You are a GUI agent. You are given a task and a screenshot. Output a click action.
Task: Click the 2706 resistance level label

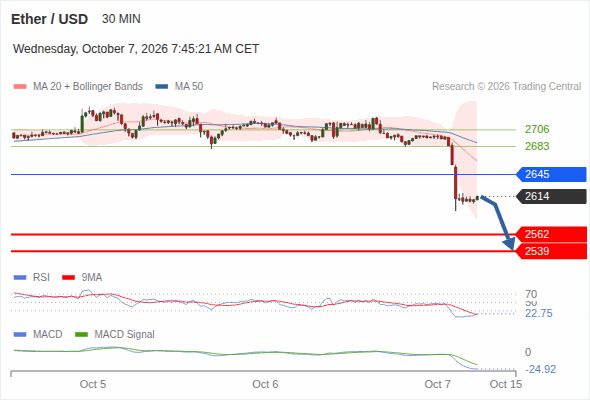coord(537,129)
